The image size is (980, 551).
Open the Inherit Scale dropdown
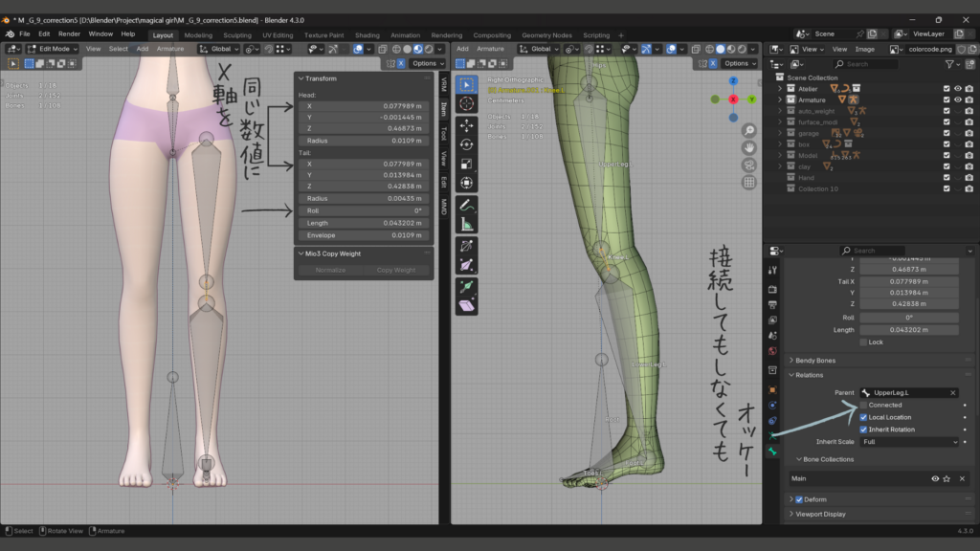click(x=908, y=442)
